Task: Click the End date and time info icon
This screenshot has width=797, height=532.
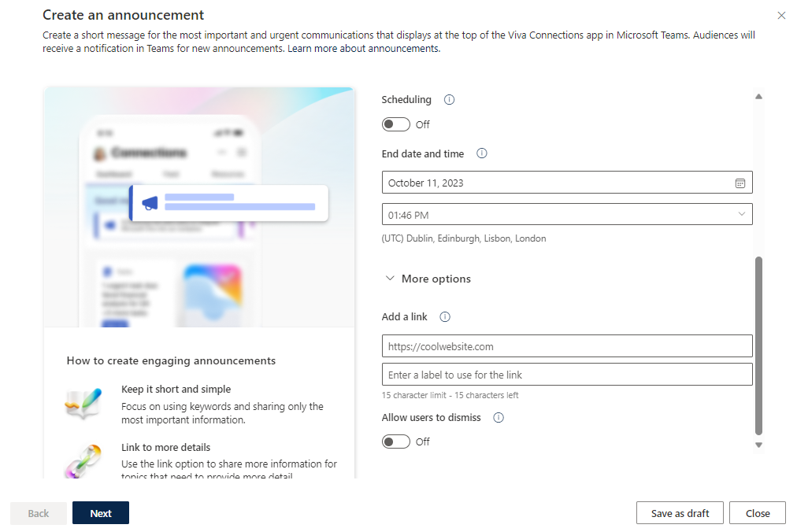Action: click(x=482, y=154)
